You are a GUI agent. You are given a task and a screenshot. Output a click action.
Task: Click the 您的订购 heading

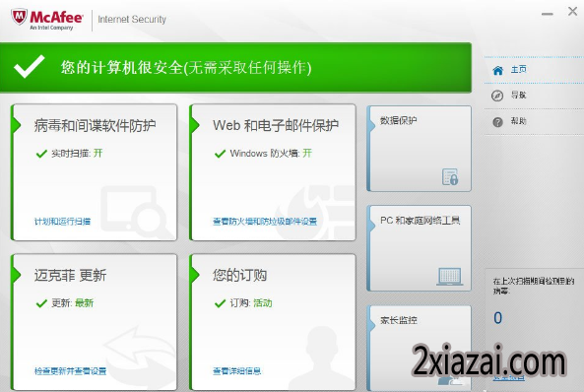pyautogui.click(x=240, y=276)
